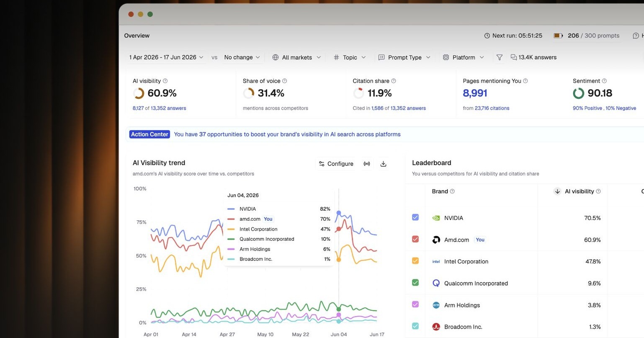Click the sort arrow on AI visibility column
Image resolution: width=644 pixels, height=338 pixels.
[557, 191]
